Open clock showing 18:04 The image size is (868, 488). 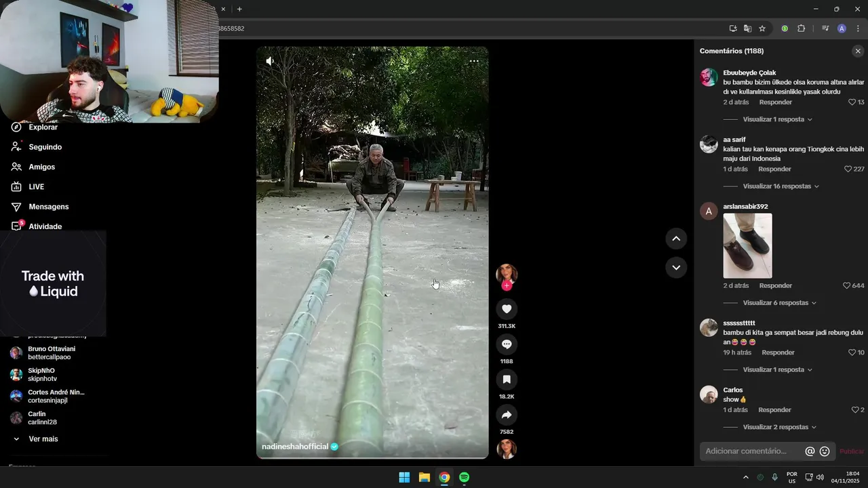point(846,477)
